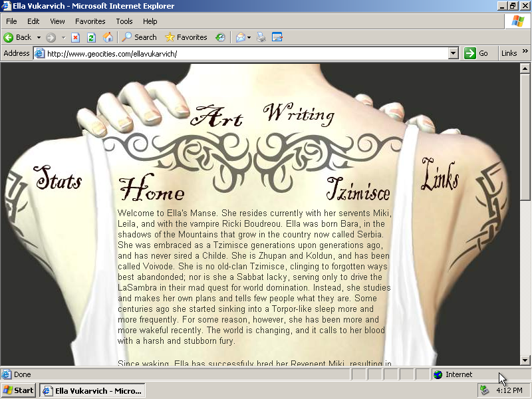Open the Art section link
This screenshot has height=399, width=532.
click(x=217, y=117)
